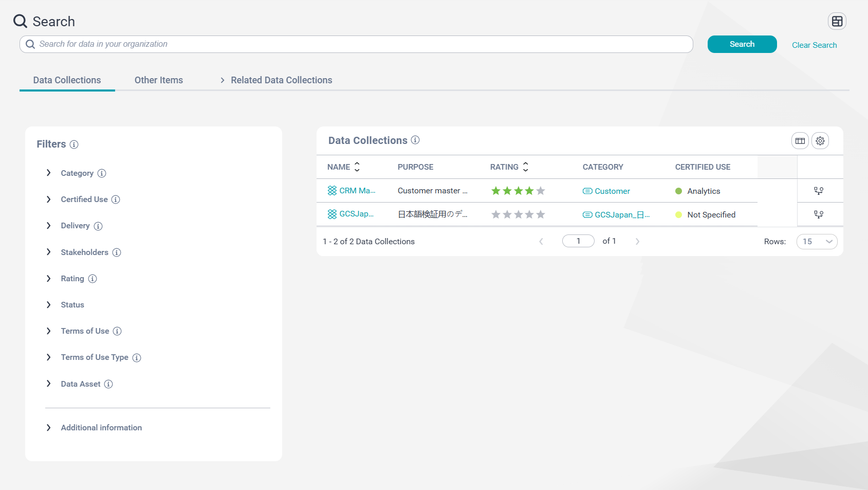Click info icon next to Delivery filter
868x490 pixels.
tap(98, 226)
